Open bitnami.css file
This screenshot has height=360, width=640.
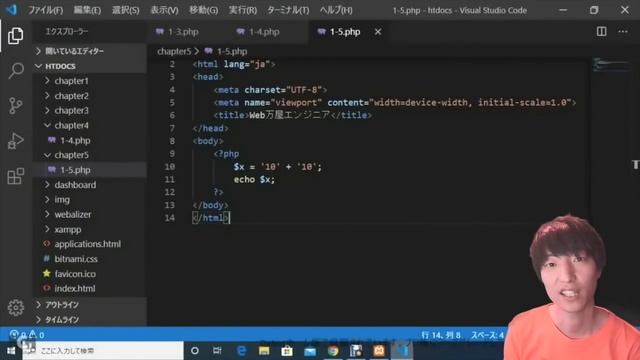point(90,259)
